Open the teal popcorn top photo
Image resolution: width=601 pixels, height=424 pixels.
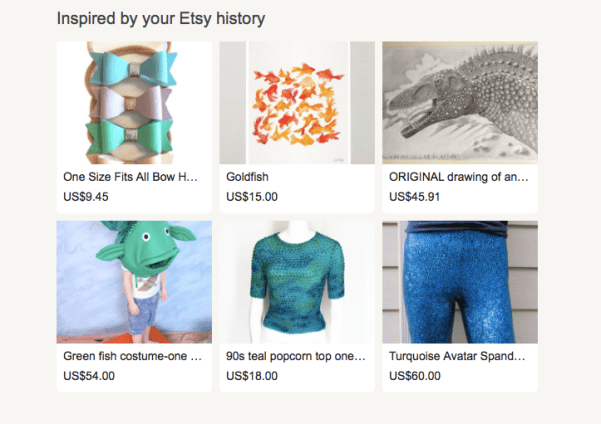pyautogui.click(x=297, y=282)
